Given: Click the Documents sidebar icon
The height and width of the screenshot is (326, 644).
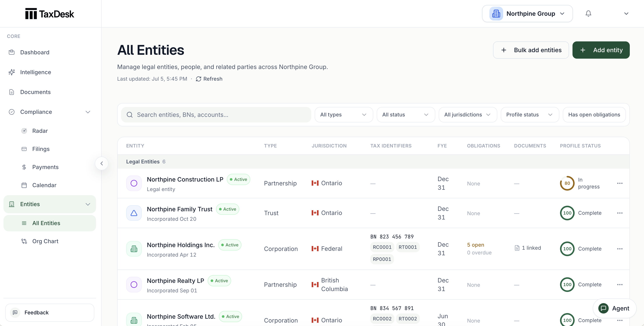Looking at the screenshot, I should point(12,92).
